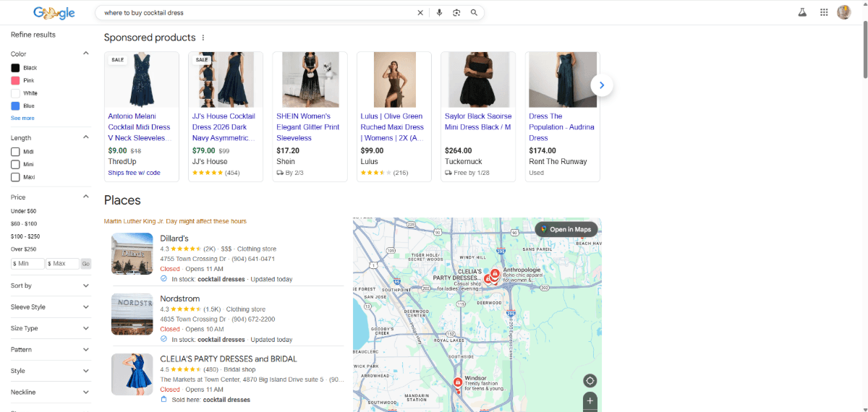Select the Blue color swatch

[15, 106]
